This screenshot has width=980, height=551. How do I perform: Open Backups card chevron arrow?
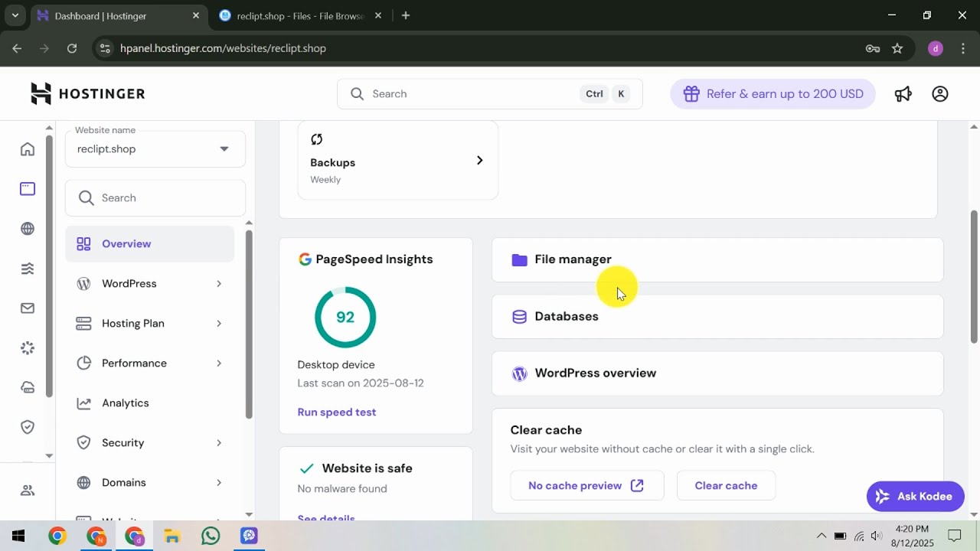[x=479, y=160]
